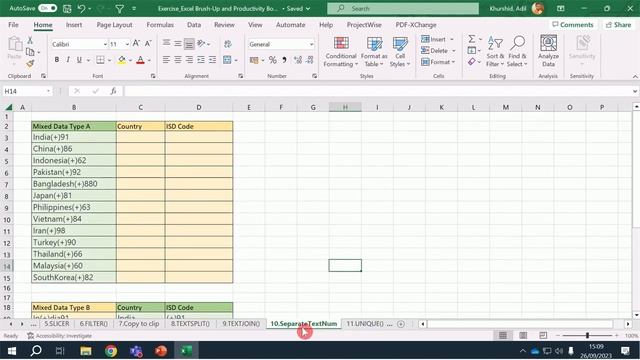Open PowerPoint from the taskbar
Image resolution: width=640 pixels, height=360 pixels.
[x=161, y=351]
